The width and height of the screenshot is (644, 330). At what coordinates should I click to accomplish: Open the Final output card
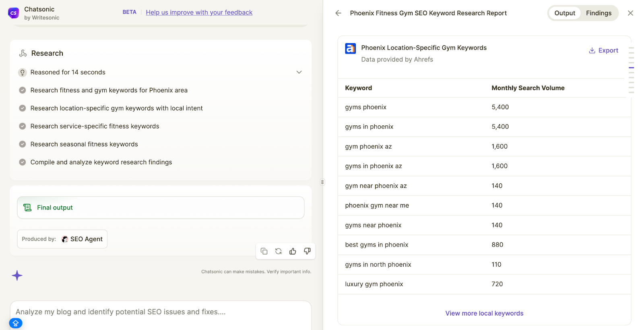[161, 208]
